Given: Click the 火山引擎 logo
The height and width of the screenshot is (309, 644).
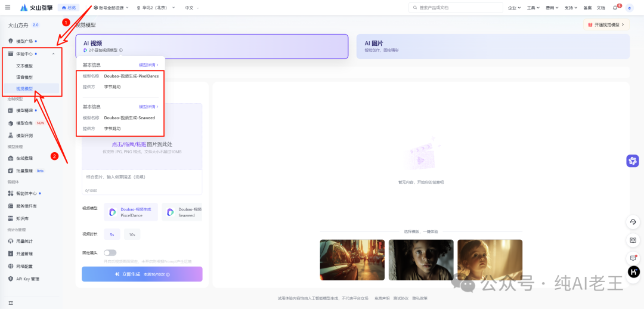Looking at the screenshot, I should tap(36, 7).
